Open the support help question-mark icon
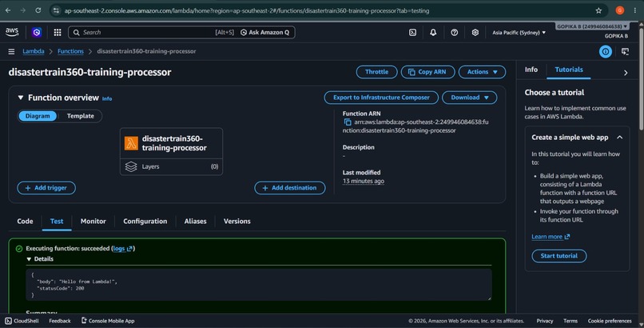Screen dimensions: 644x328 (x=455, y=33)
